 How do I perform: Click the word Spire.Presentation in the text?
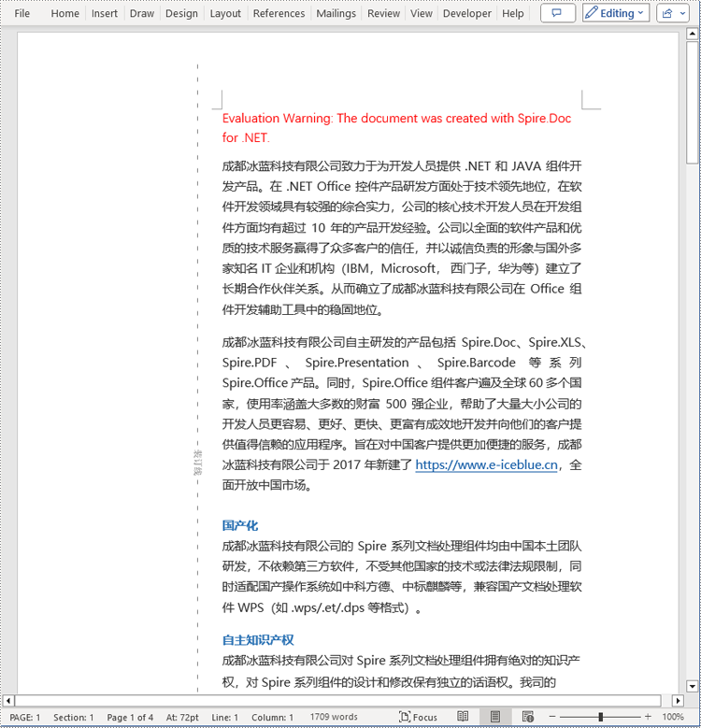(357, 363)
